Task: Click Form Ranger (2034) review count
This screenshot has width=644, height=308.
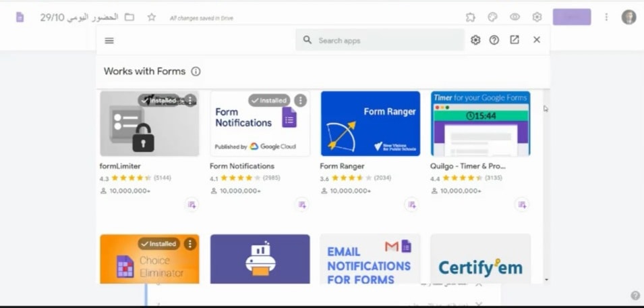Action: [382, 178]
